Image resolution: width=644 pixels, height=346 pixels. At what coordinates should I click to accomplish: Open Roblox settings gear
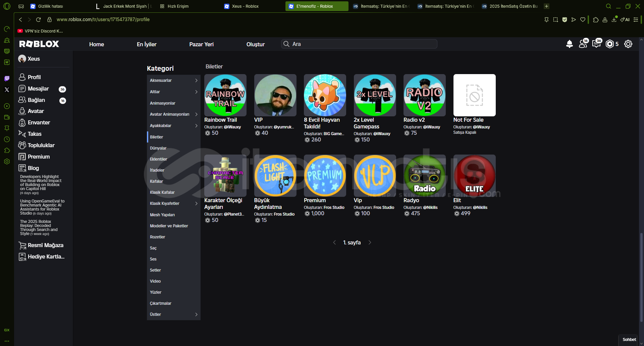point(628,44)
